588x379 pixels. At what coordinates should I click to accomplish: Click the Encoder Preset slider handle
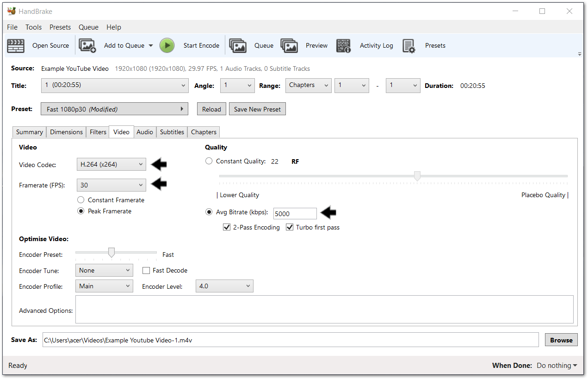click(111, 252)
